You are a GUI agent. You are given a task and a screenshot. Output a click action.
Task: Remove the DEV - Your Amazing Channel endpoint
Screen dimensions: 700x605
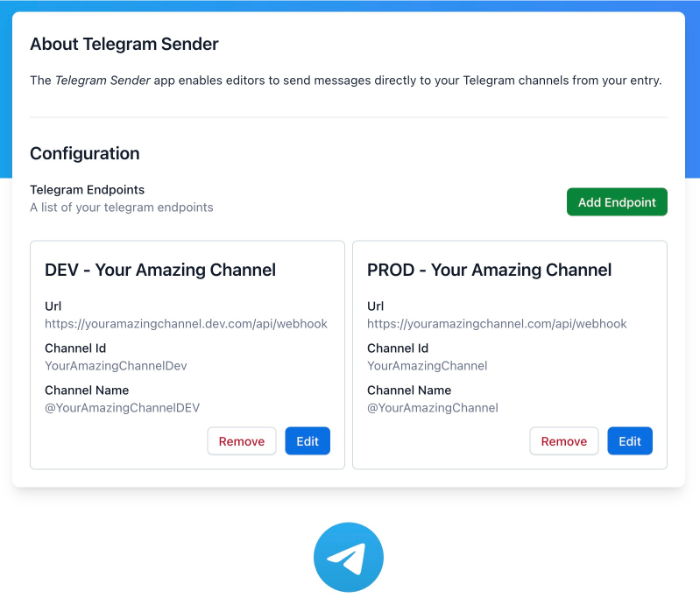coord(242,441)
